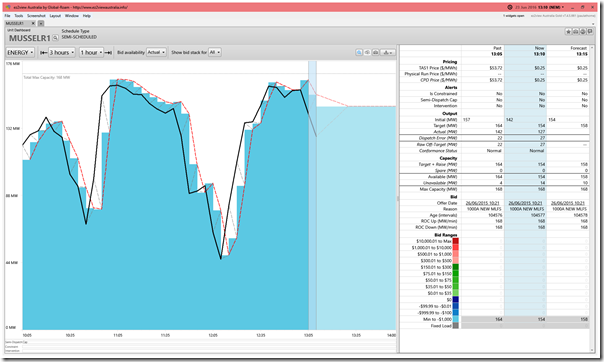Viewport: 604px width, 362px height.
Task: Open the Bid availability Actual dropdown
Action: (156, 52)
